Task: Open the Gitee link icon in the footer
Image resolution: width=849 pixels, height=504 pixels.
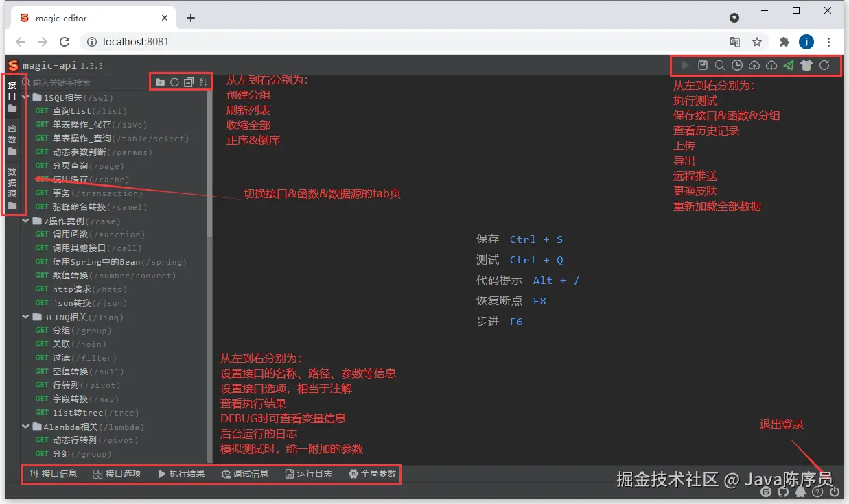Action: (766, 492)
